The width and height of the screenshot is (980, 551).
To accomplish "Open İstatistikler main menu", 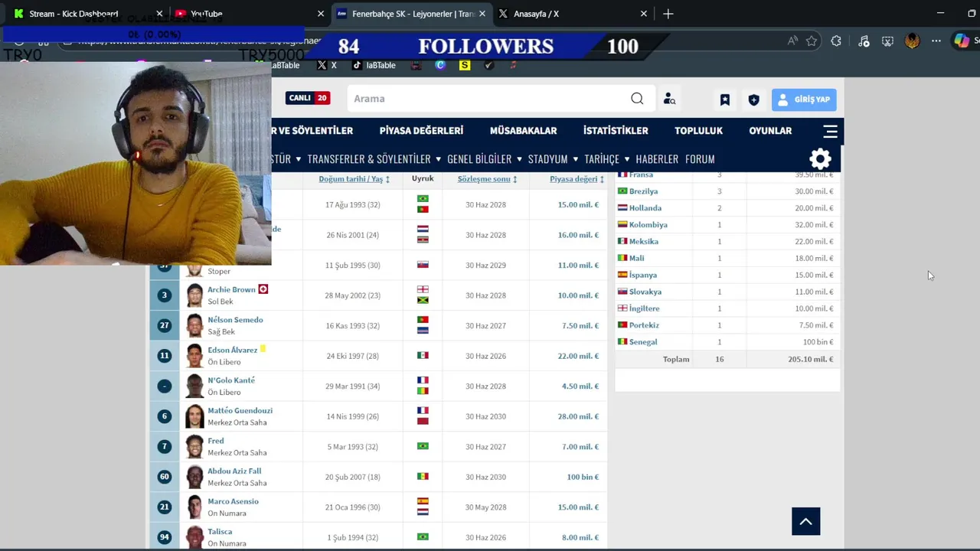I will pyautogui.click(x=616, y=131).
